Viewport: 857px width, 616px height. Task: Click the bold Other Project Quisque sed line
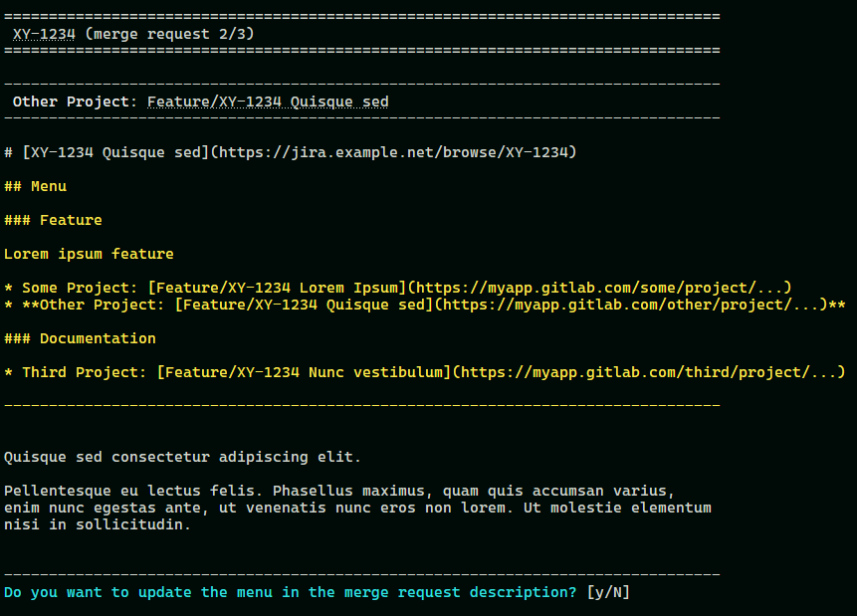click(x=425, y=305)
